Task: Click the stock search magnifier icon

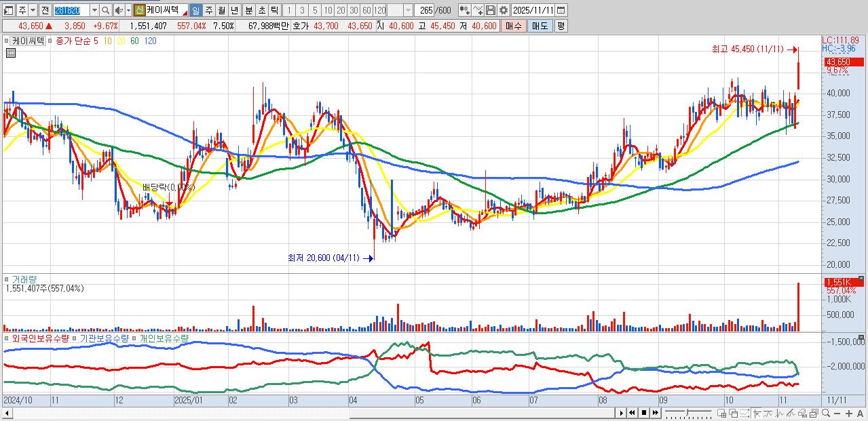Action: click(x=106, y=10)
